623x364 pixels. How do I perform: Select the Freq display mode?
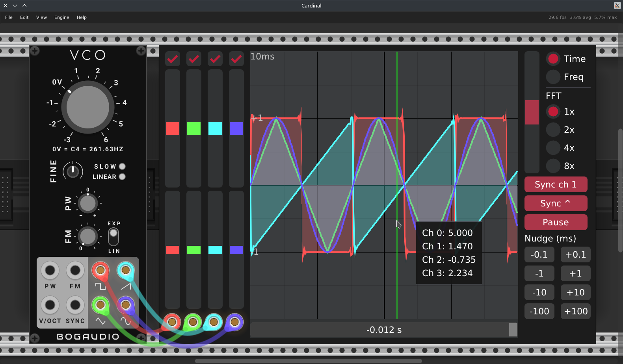pos(553,77)
